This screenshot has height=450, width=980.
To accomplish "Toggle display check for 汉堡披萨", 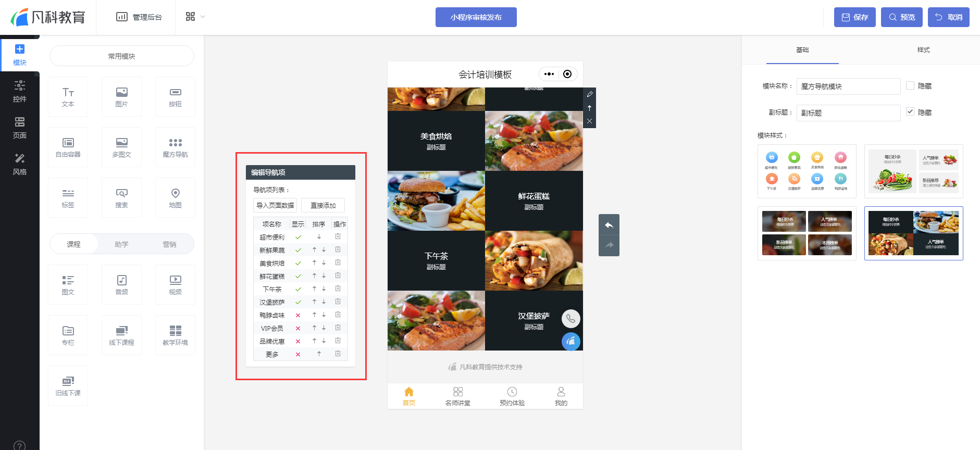I will [298, 302].
